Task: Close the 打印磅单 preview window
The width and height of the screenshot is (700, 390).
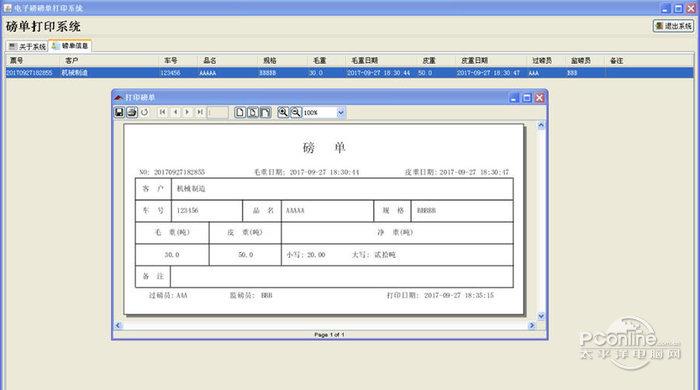Action: pyautogui.click(x=540, y=98)
